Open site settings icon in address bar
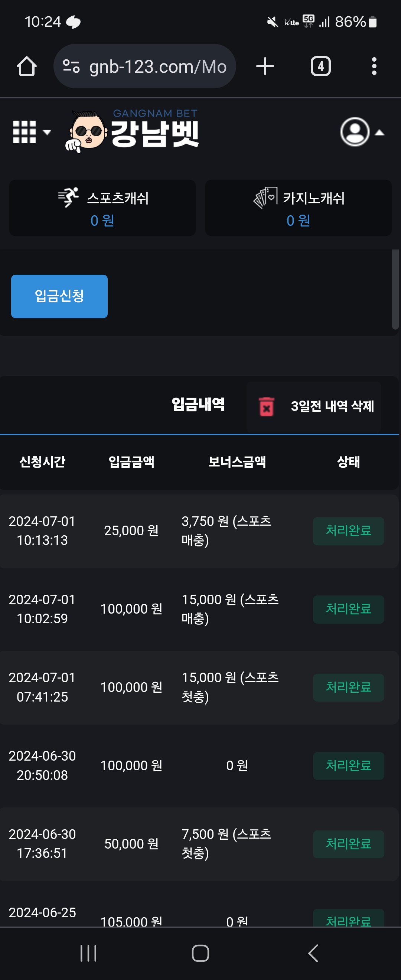Screen dimensions: 401x980 (71, 66)
